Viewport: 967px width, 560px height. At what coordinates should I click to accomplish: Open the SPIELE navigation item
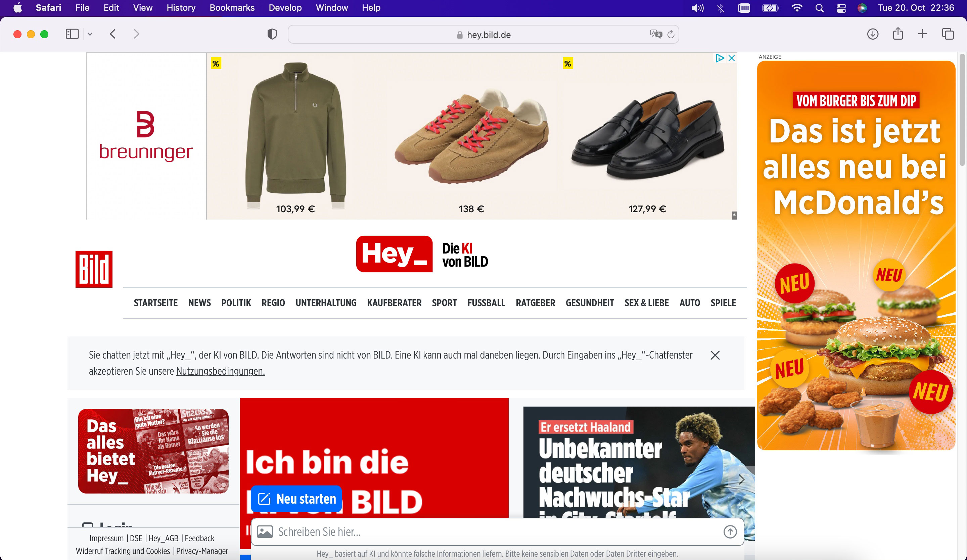[x=723, y=303]
